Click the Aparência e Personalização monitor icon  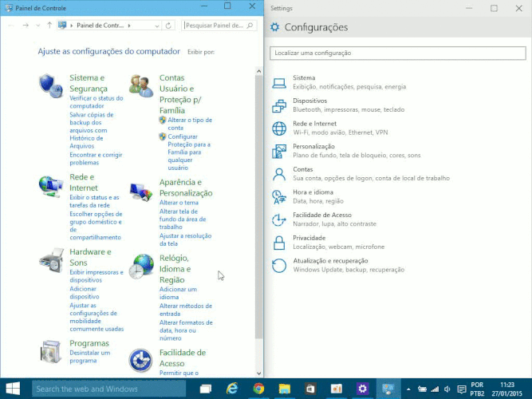141,192
